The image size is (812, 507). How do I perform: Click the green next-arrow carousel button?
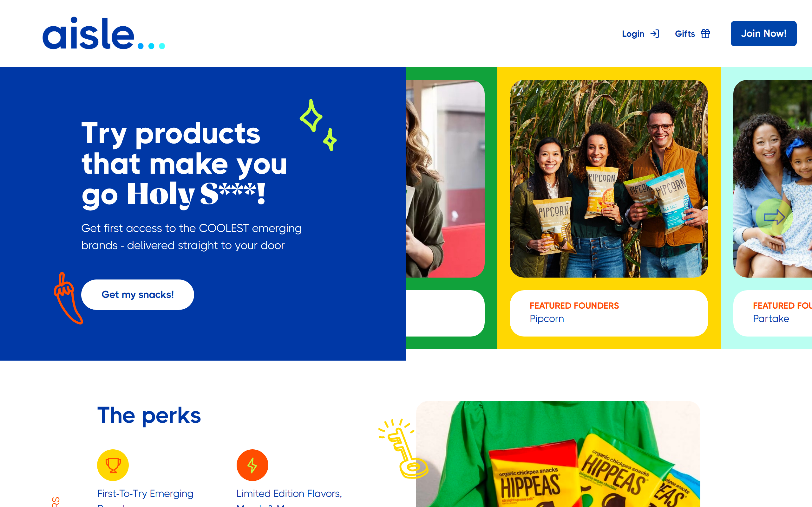(x=774, y=217)
